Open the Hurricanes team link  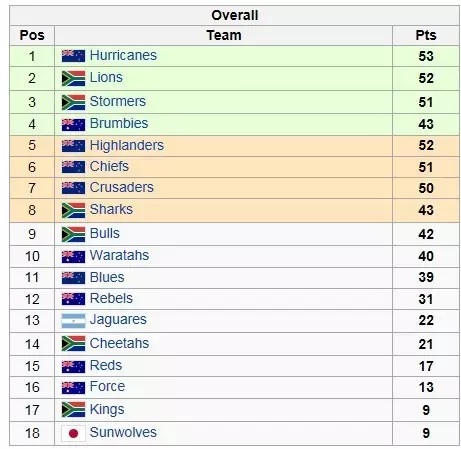click(123, 55)
